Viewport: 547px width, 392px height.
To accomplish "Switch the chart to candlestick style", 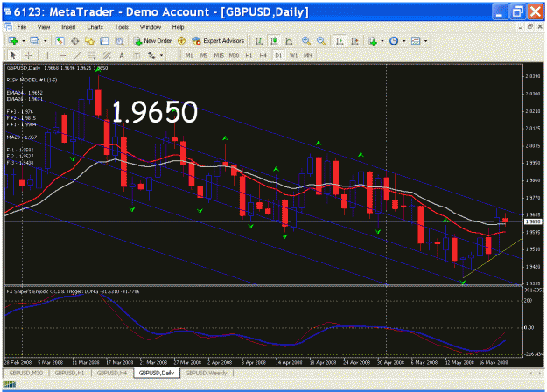I will [274, 41].
